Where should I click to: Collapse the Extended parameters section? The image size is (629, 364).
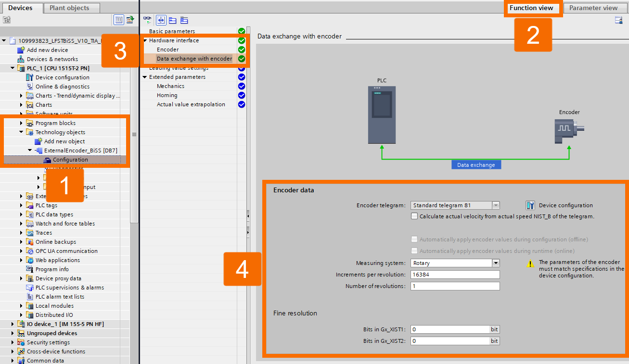(x=145, y=77)
